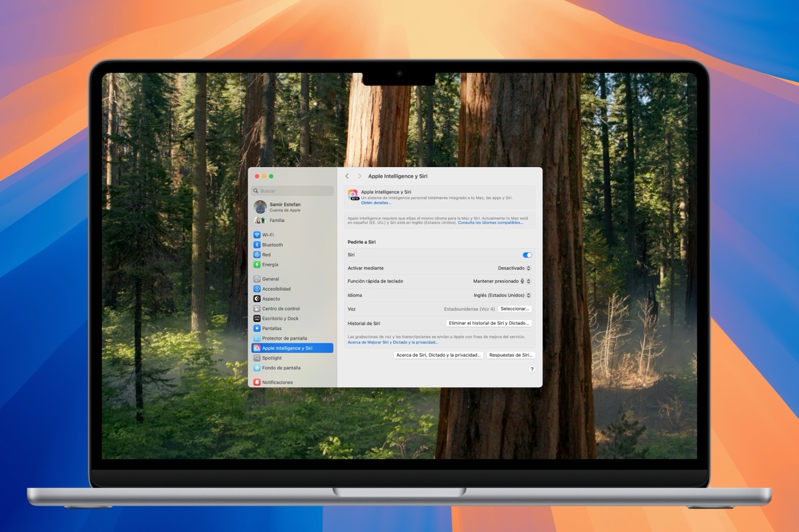Click Eliminar el historial de Siri y Dictado
Image resolution: width=799 pixels, height=532 pixels.
click(x=489, y=323)
